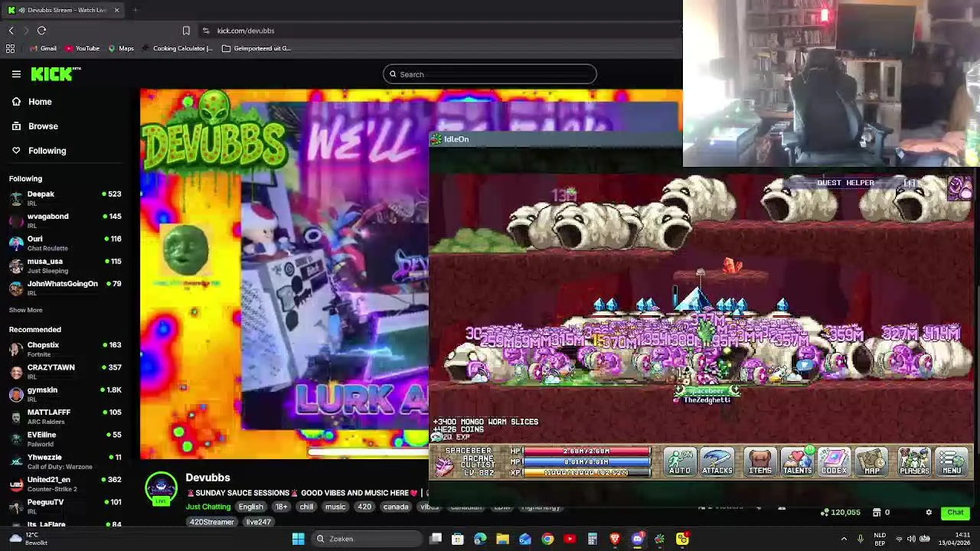Click the Devubbs channel name

207,478
